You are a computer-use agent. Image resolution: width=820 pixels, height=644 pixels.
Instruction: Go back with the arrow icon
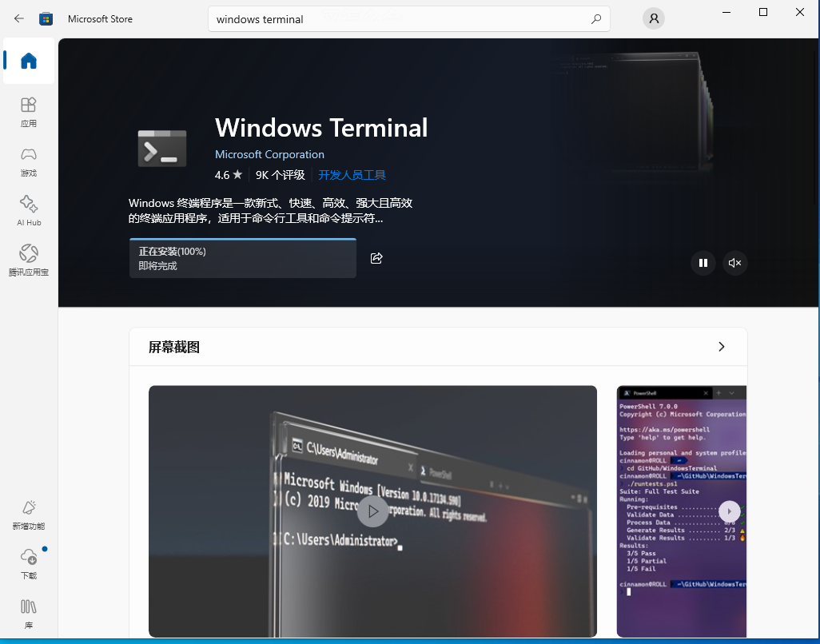coord(19,19)
